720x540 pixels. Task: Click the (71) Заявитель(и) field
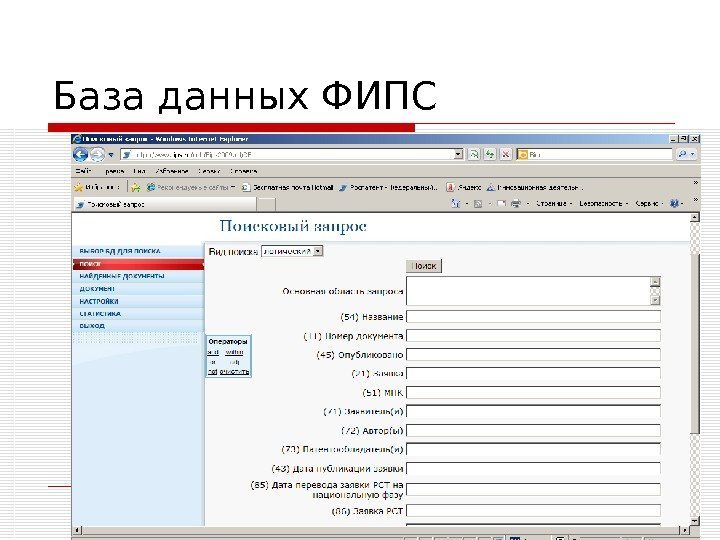(x=533, y=411)
